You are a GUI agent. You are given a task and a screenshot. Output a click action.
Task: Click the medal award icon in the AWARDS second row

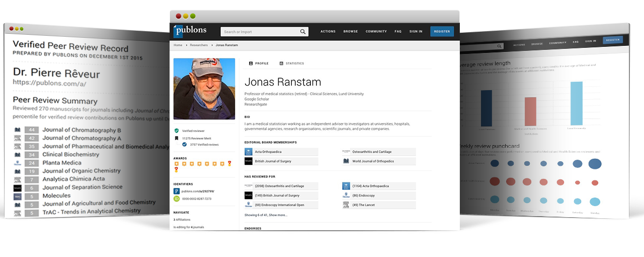[x=177, y=170]
